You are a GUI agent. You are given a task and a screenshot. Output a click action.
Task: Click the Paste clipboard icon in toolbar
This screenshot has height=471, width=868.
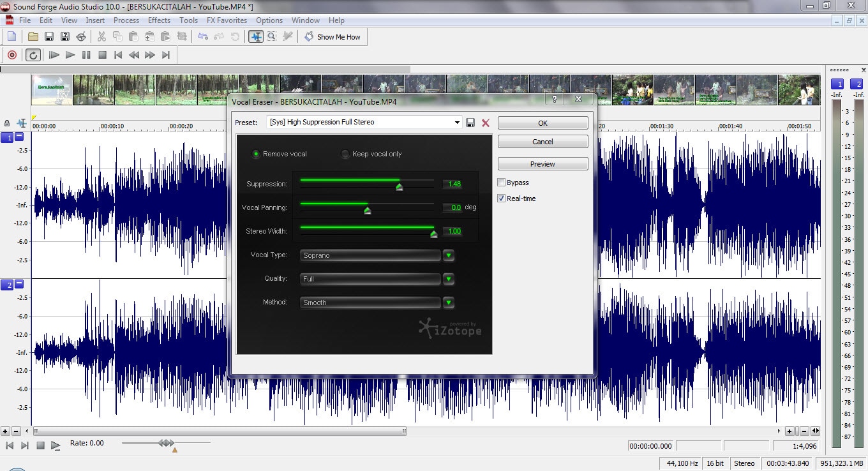[133, 36]
